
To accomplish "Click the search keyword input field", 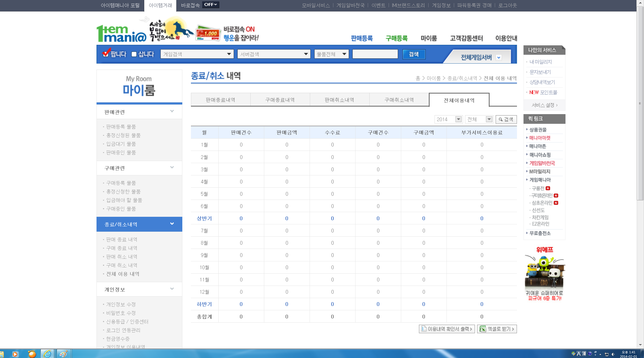I will pyautogui.click(x=375, y=54).
